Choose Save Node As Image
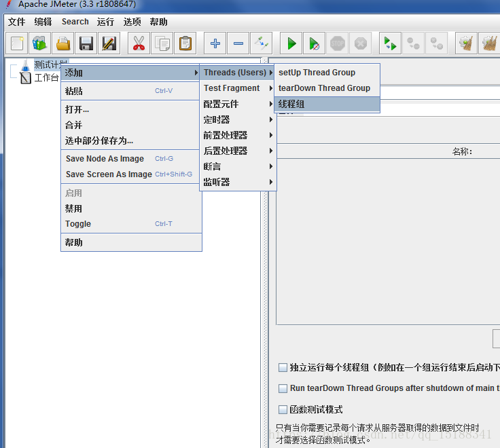The image size is (500, 448). (x=131, y=159)
